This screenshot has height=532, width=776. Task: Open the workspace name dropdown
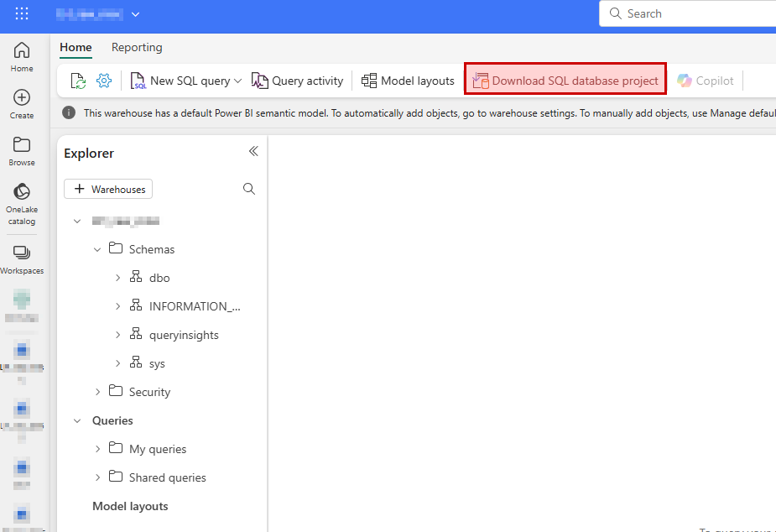(x=135, y=14)
